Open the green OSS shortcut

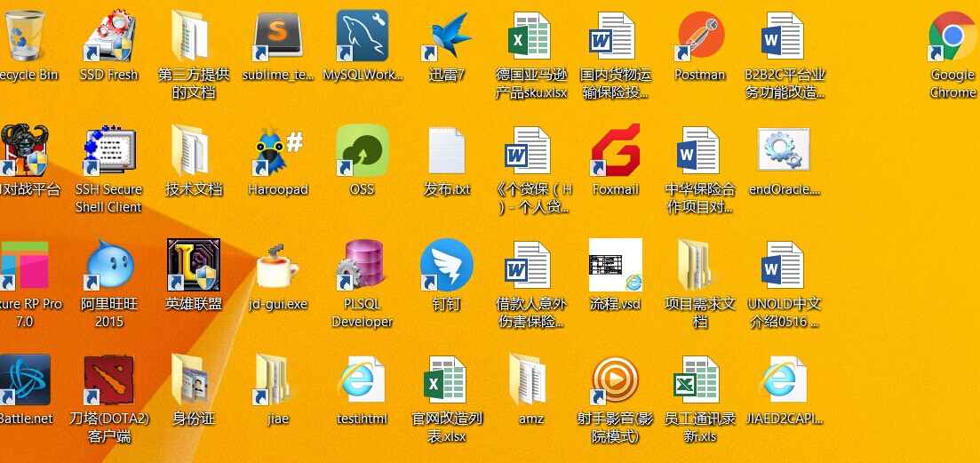point(363,150)
